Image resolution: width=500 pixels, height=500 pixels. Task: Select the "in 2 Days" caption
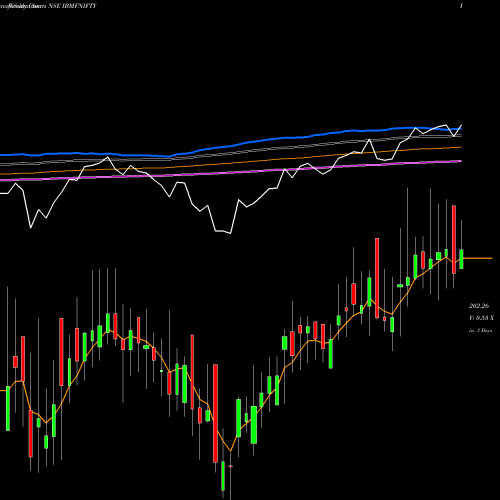[x=480, y=331]
